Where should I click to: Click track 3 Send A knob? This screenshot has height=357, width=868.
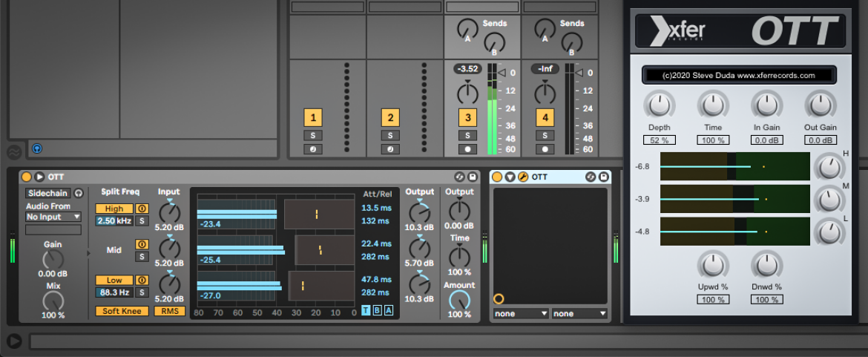point(468,30)
